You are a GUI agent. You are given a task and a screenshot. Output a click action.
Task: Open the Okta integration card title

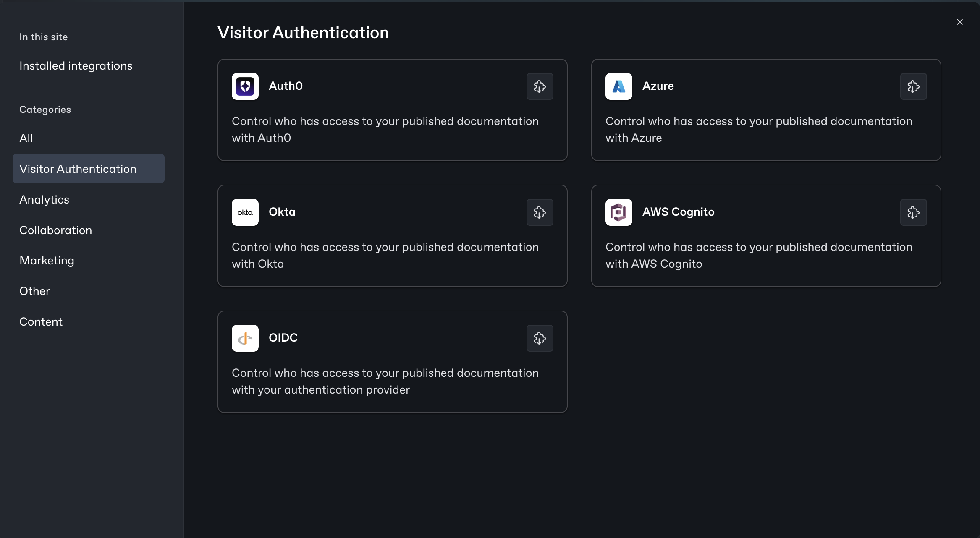[282, 212]
